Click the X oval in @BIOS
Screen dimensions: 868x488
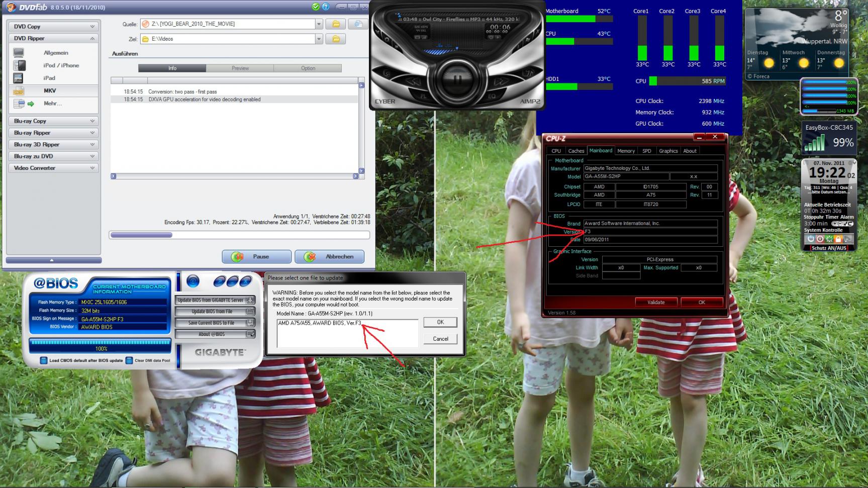click(245, 281)
